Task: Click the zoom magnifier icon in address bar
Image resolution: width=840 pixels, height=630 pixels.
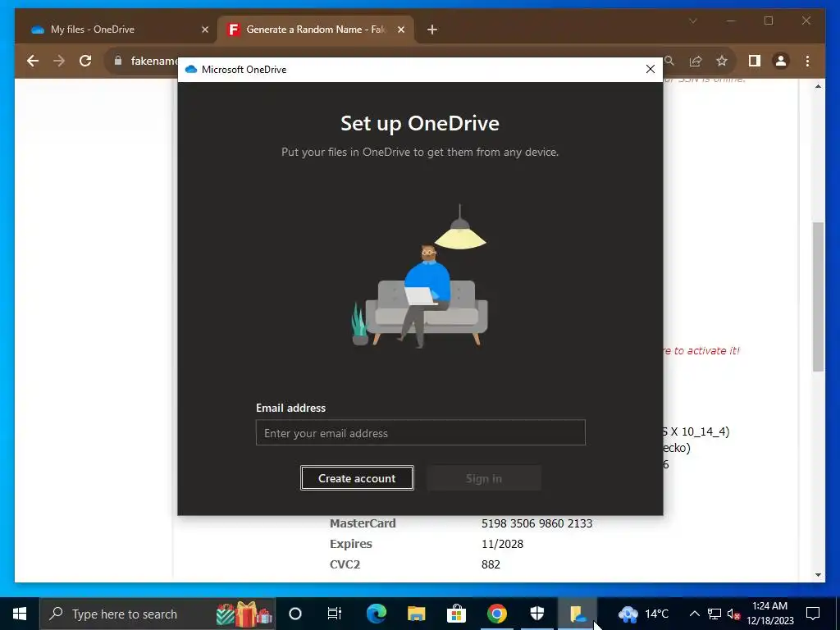Action: 669,61
